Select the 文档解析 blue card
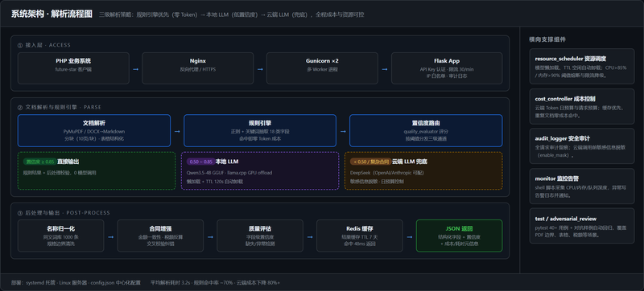Image resolution: width=644 pixels, height=291 pixels. pyautogui.click(x=94, y=130)
